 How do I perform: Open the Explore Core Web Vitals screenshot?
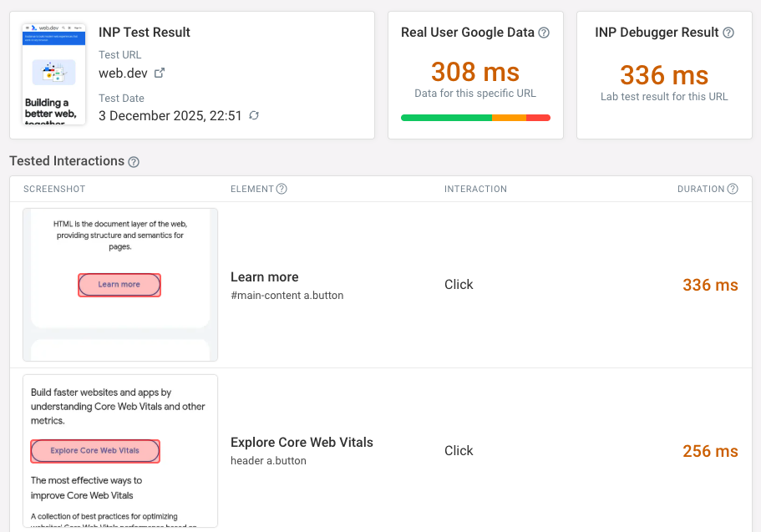pyautogui.click(x=120, y=451)
